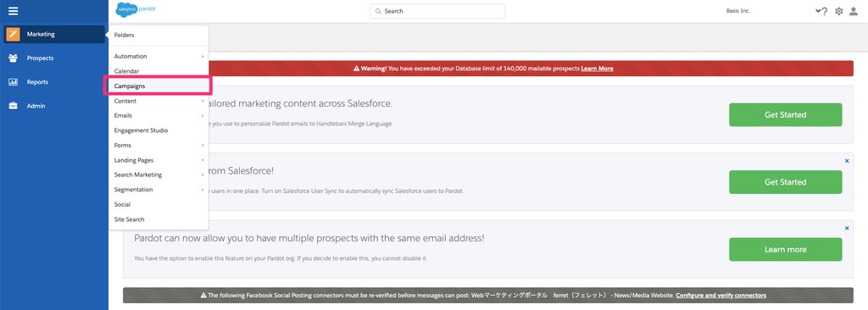This screenshot has height=310, width=868.
Task: Select Folders in the Marketing menu
Action: coord(159,35)
